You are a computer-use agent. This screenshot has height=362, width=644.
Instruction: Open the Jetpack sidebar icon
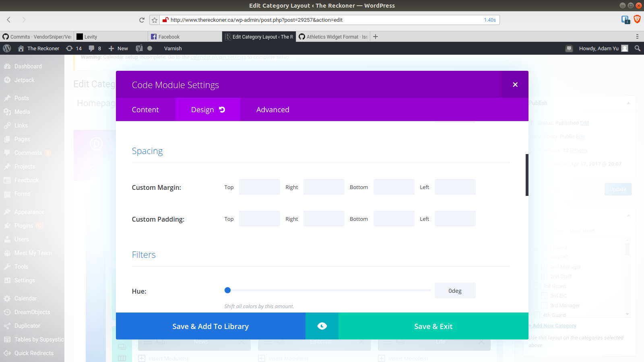click(x=7, y=80)
